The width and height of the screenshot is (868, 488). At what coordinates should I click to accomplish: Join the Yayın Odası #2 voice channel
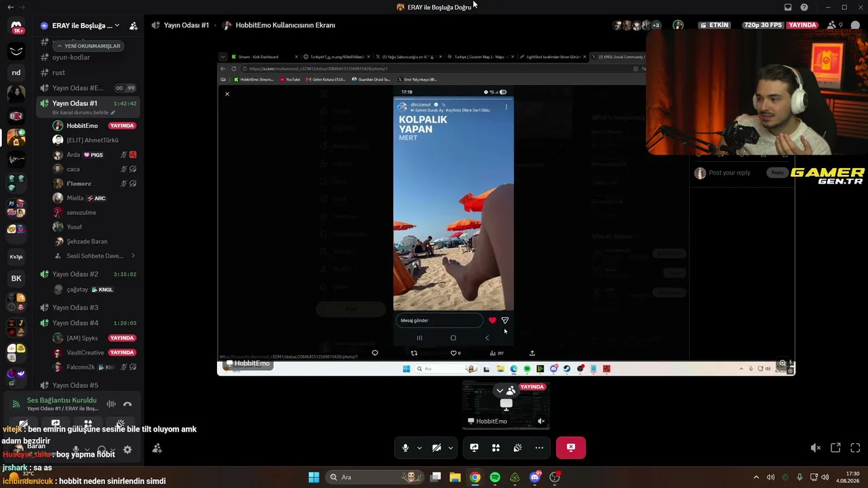(x=89, y=274)
